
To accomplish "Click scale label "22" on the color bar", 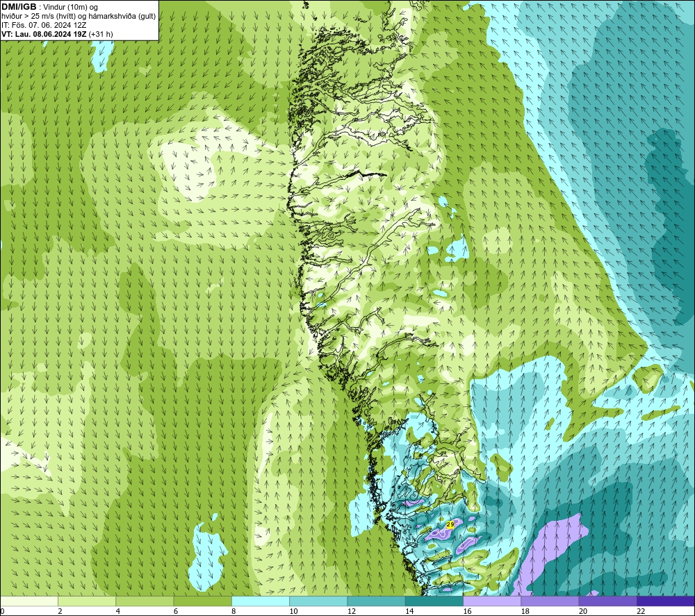I will [641, 612].
